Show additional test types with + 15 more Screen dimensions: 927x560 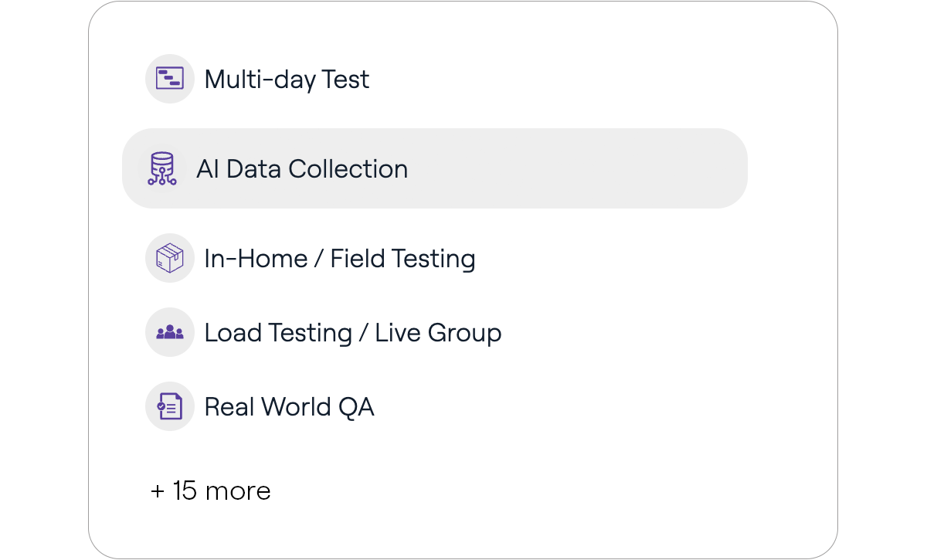pos(210,490)
